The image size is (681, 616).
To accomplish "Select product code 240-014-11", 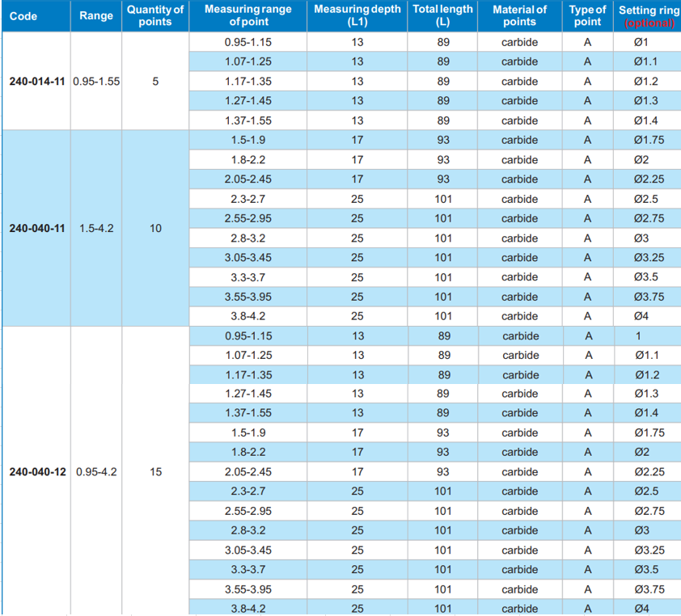I will click(36, 82).
